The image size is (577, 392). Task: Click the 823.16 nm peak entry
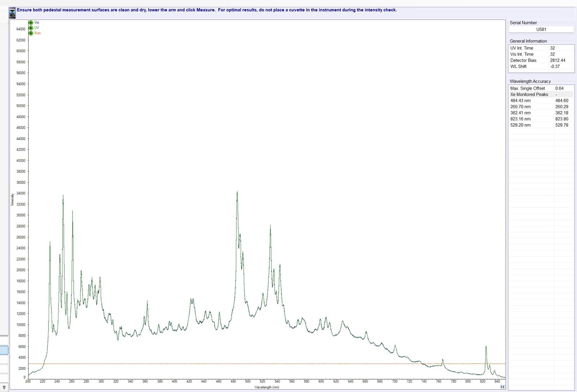[520, 119]
